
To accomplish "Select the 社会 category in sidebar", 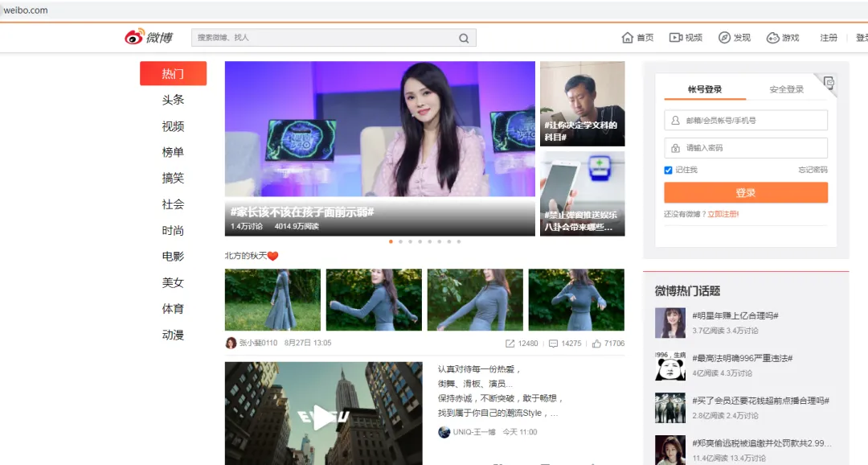I will coord(174,204).
